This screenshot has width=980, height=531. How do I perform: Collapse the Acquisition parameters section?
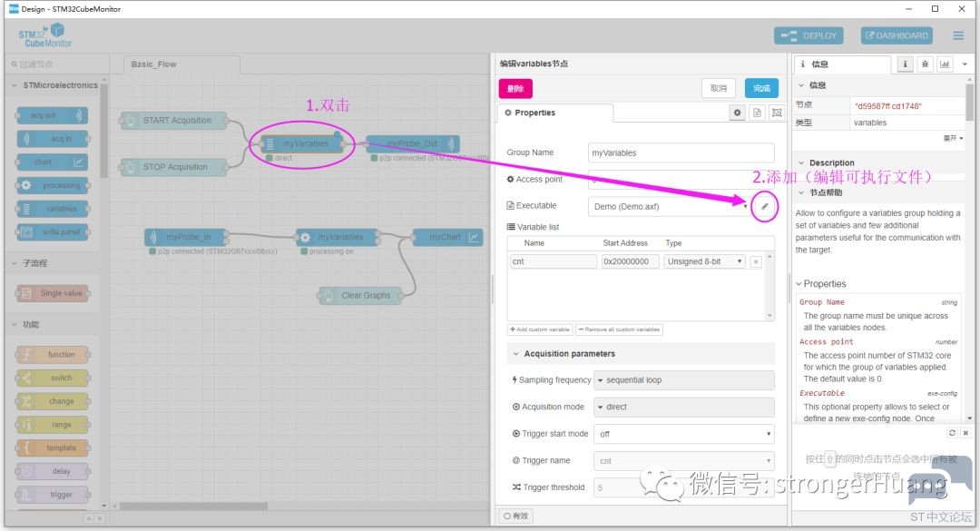641,354
